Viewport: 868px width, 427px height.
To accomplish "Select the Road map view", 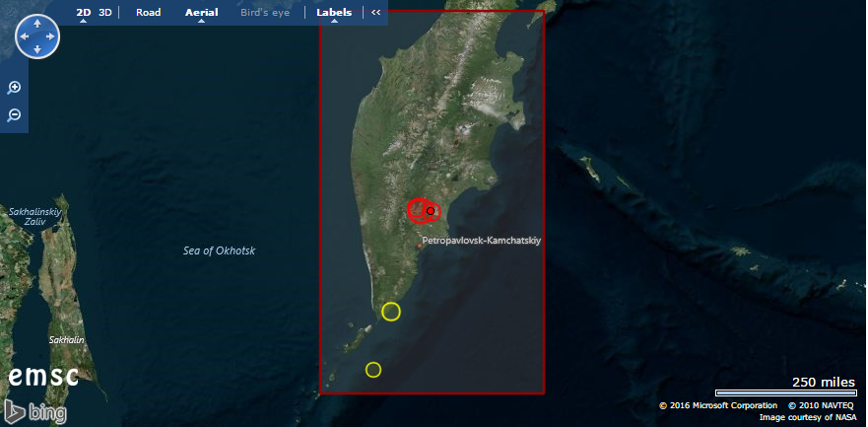I will 149,13.
